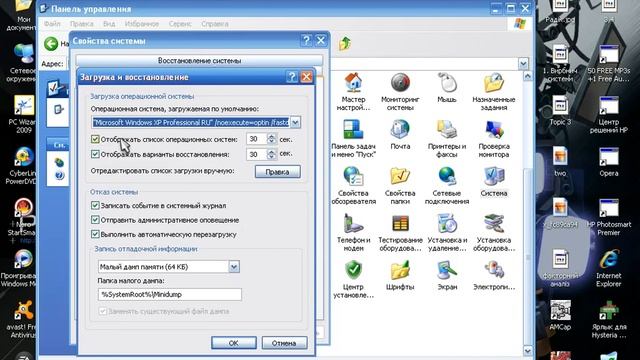Open Свойства папки icon

click(x=400, y=177)
